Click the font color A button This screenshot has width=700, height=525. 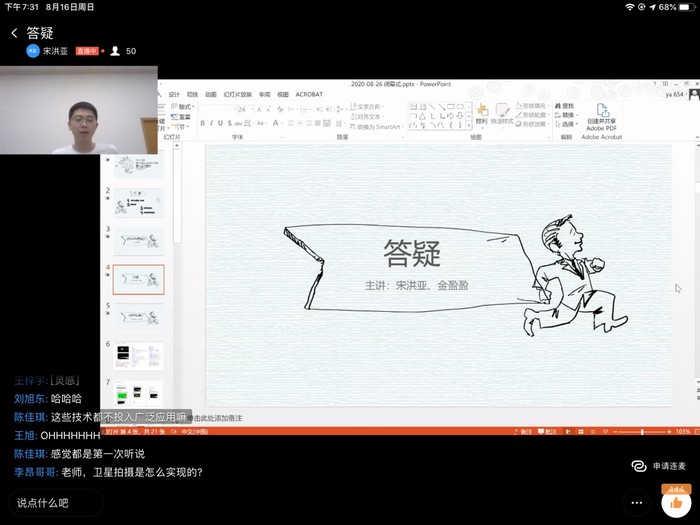276,123
